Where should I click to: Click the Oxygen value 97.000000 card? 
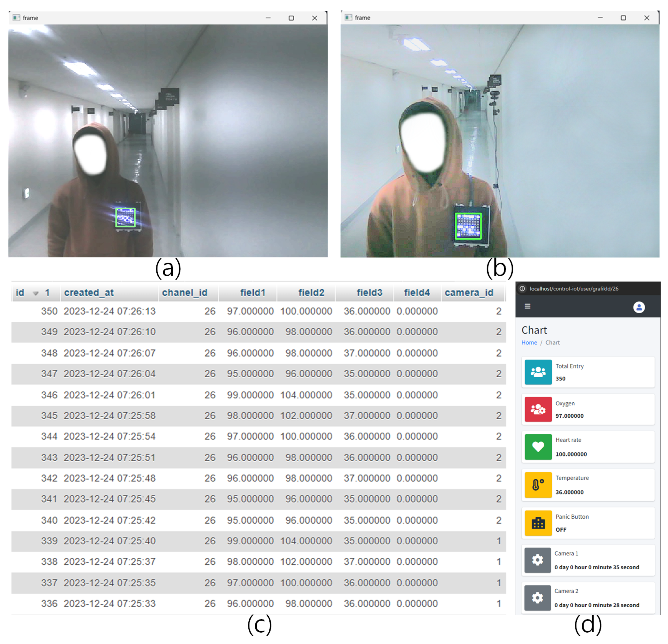tap(588, 409)
